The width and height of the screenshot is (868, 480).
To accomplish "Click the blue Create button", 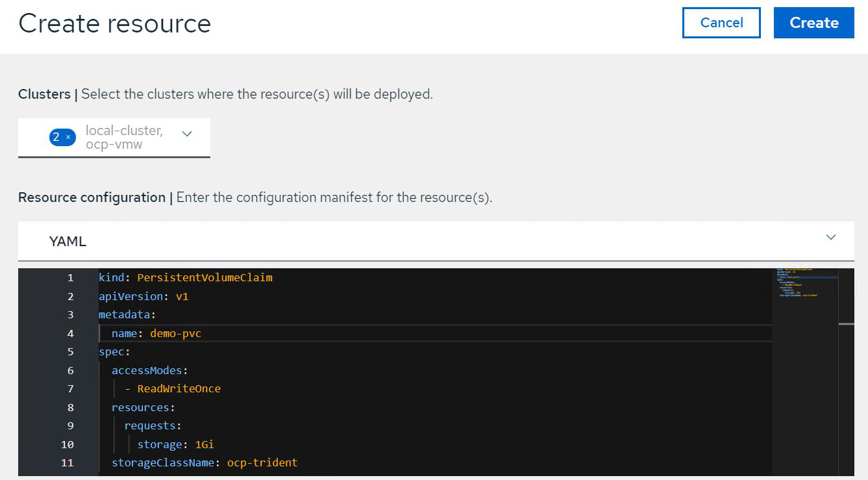I will tap(813, 23).
